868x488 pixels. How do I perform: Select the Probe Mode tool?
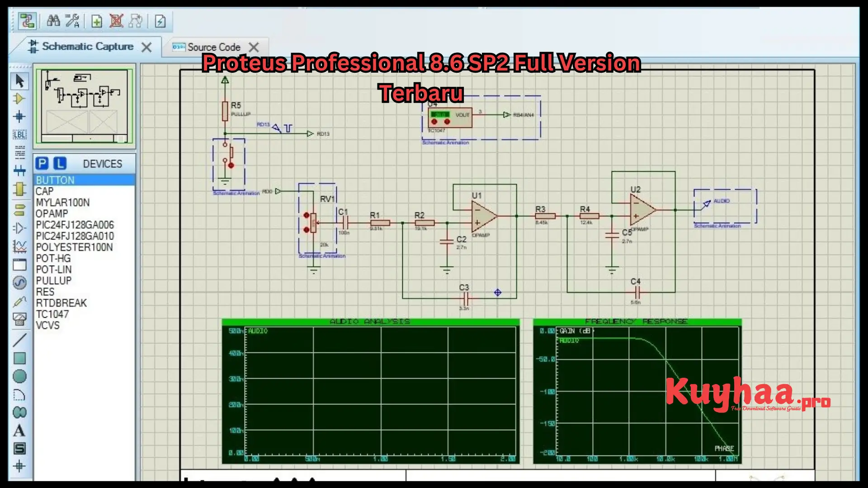tap(19, 301)
